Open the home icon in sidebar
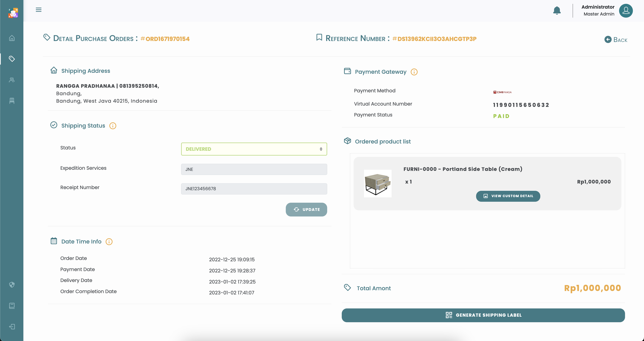 (12, 38)
